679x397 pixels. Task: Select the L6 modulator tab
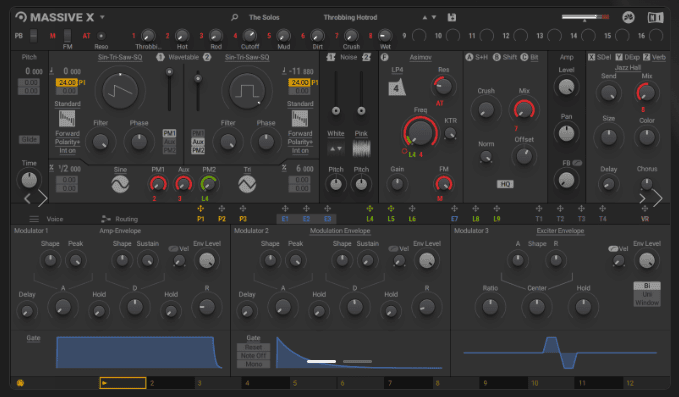click(x=412, y=219)
